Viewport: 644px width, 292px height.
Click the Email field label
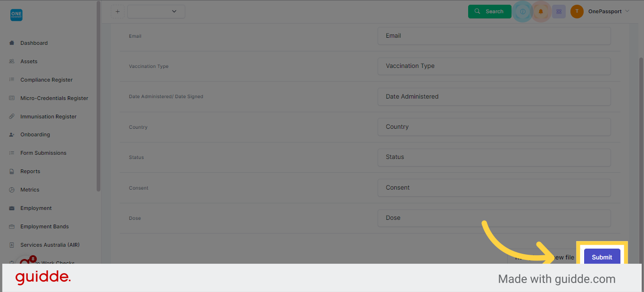pyautogui.click(x=135, y=36)
